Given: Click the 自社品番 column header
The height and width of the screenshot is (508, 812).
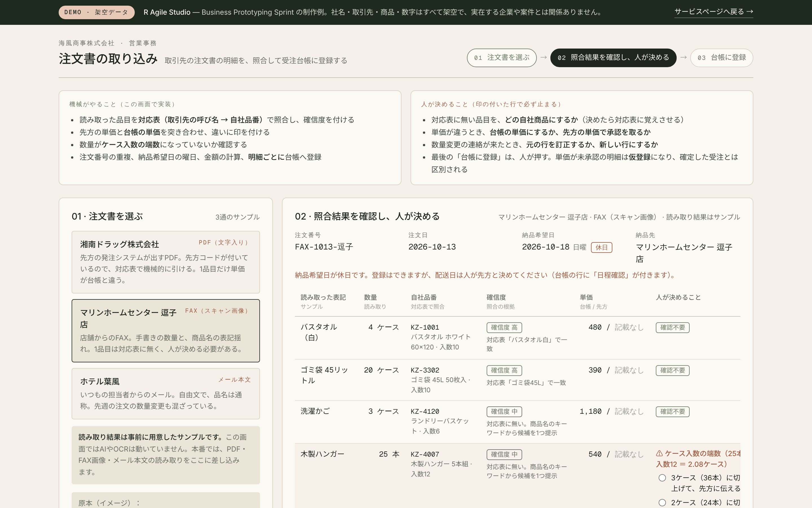Looking at the screenshot, I should (x=424, y=297).
